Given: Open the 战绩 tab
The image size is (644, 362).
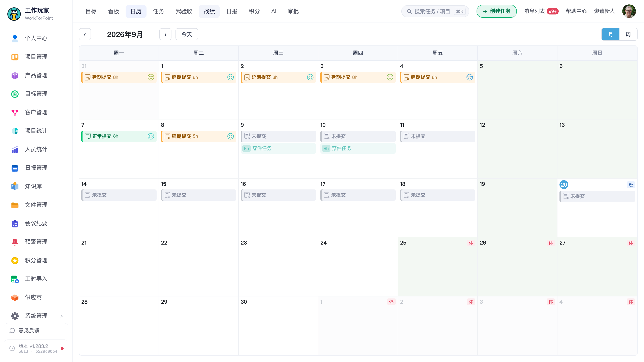Looking at the screenshot, I should pyautogui.click(x=209, y=11).
